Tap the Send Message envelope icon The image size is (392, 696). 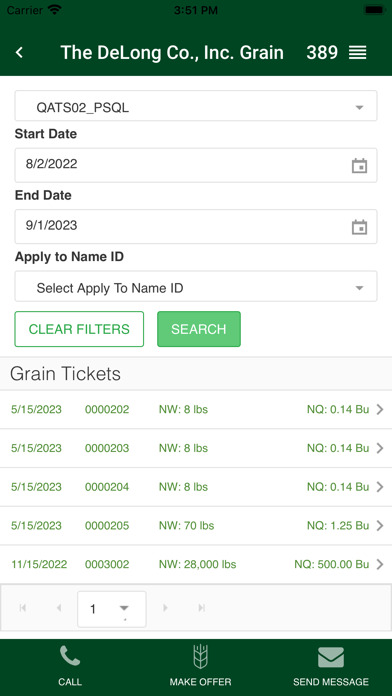[331, 657]
